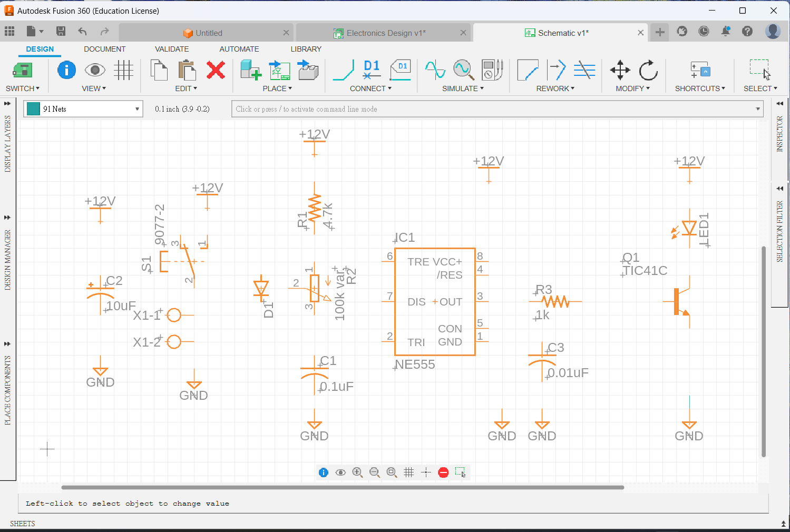Viewport: 790px width, 532px height.
Task: Open the 91 Nets layer dropdown
Action: pyautogui.click(x=136, y=109)
